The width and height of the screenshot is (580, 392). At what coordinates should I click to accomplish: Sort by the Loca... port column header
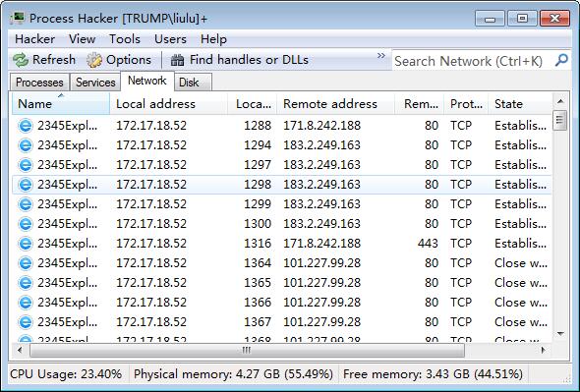253,103
